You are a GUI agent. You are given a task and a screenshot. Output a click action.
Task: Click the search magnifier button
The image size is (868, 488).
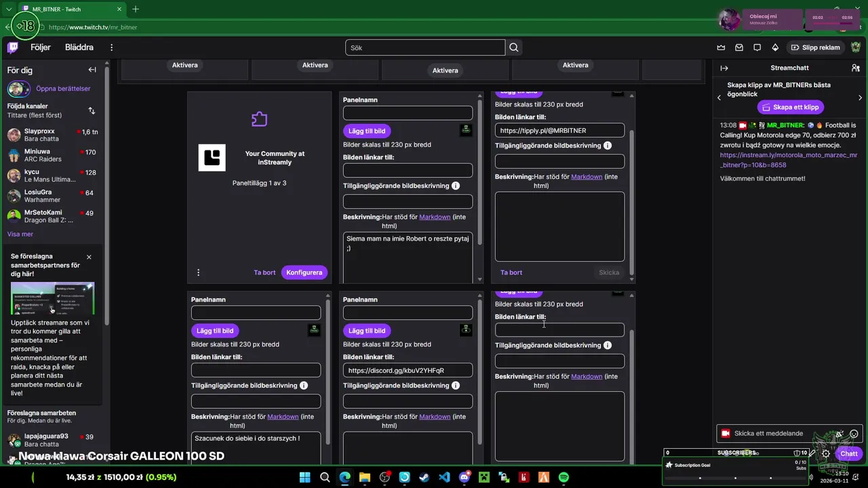[x=514, y=47]
